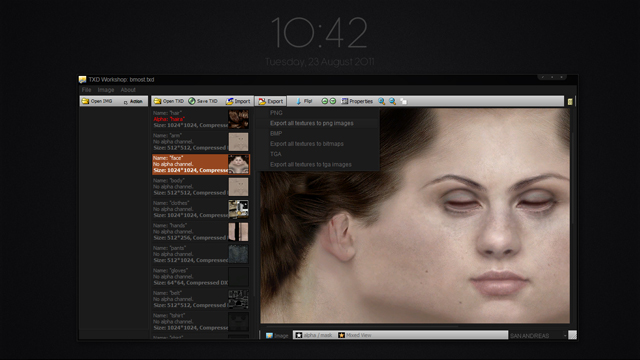Click the hands texture thumbnail
The image size is (640, 360).
(238, 231)
